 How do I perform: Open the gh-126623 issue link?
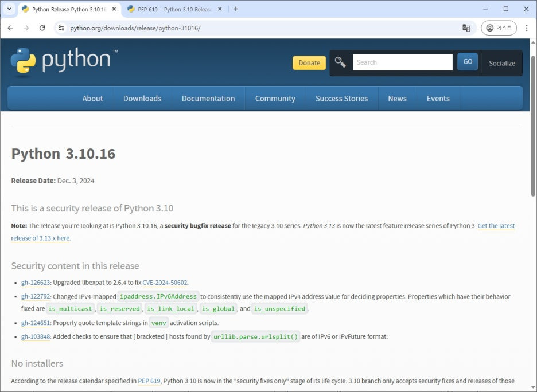pyautogui.click(x=36, y=283)
